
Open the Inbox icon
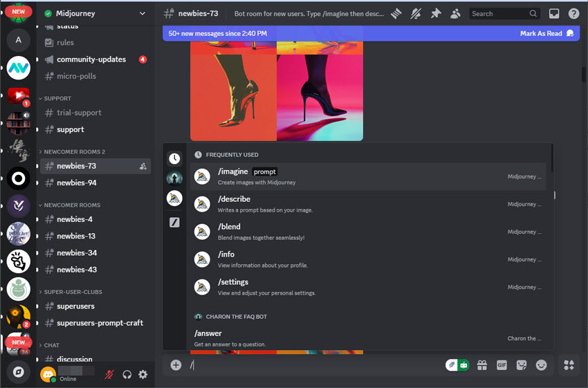click(x=554, y=14)
